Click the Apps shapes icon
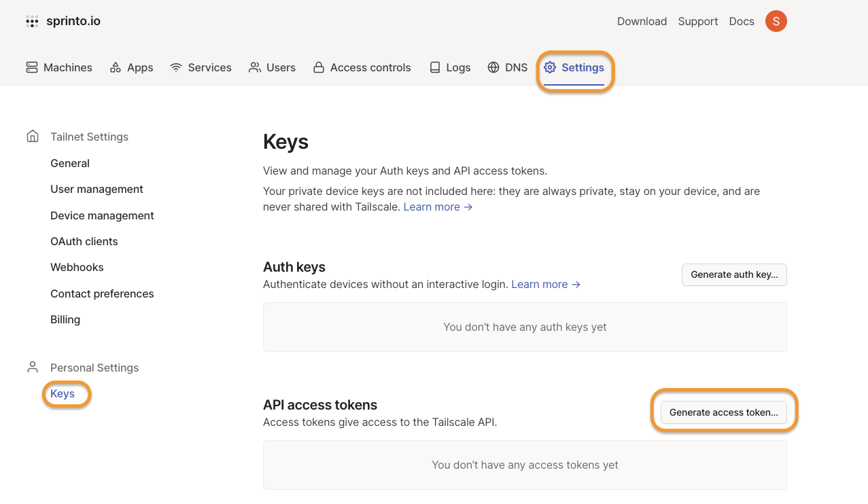The image size is (868, 504). coord(116,67)
